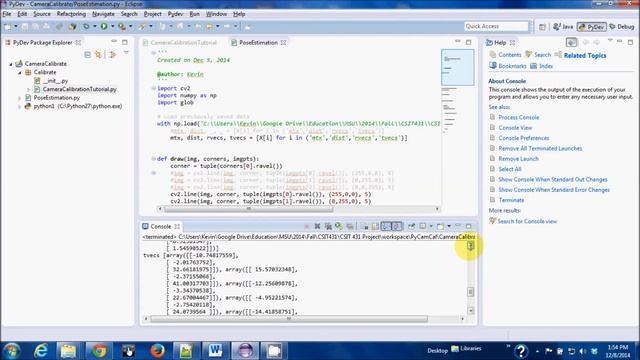The image size is (640, 360).
Task: Click Search for Console view link
Action: (527, 221)
